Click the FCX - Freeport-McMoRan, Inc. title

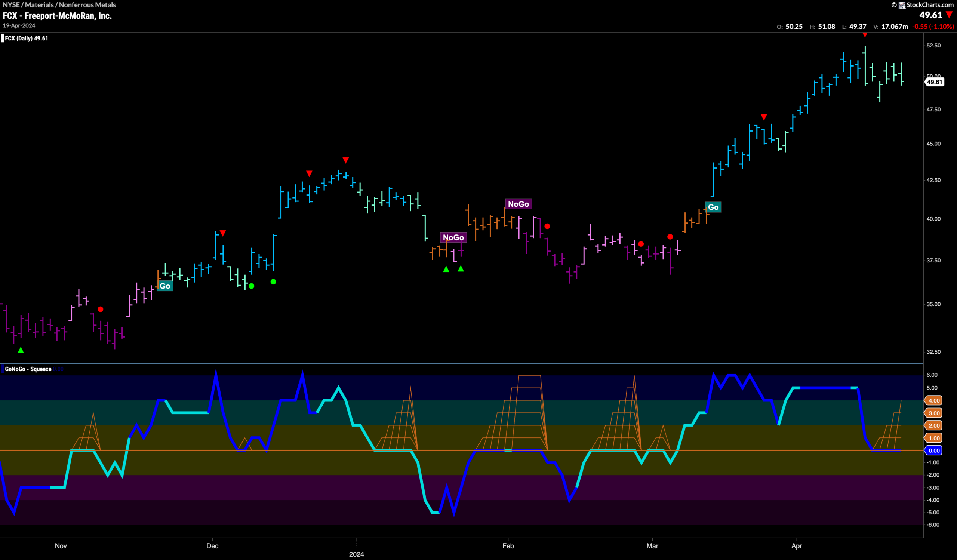pyautogui.click(x=57, y=16)
